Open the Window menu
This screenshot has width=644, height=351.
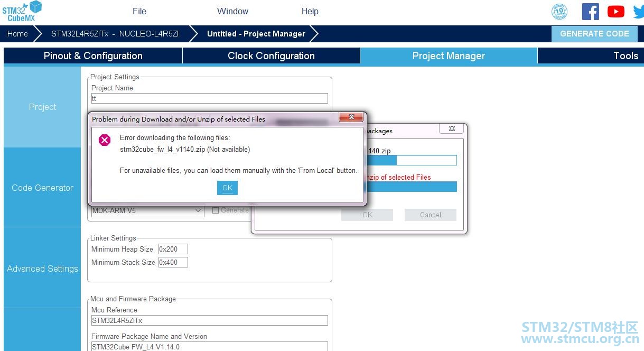[x=232, y=11]
